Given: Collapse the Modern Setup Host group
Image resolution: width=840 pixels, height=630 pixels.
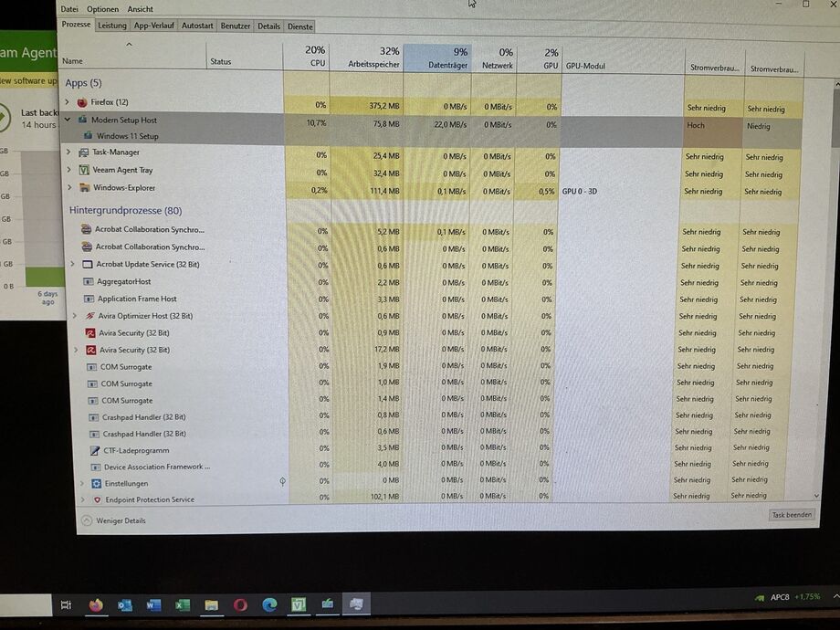Looking at the screenshot, I should tap(68, 120).
